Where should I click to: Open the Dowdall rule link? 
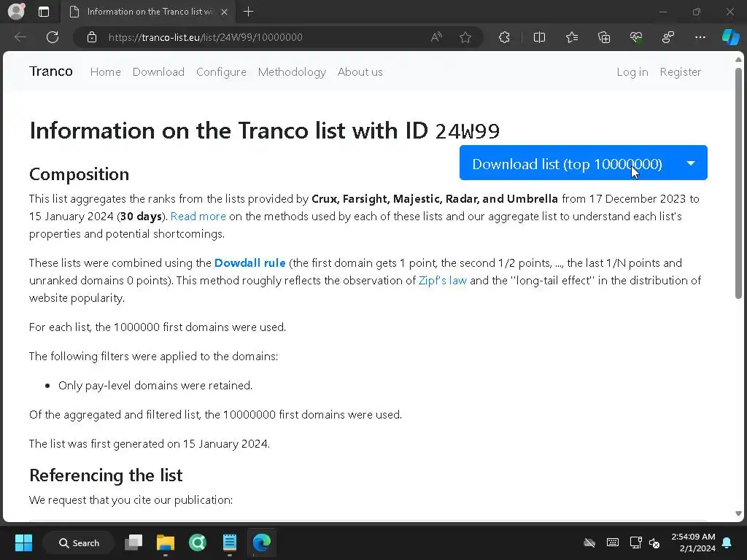(x=249, y=262)
